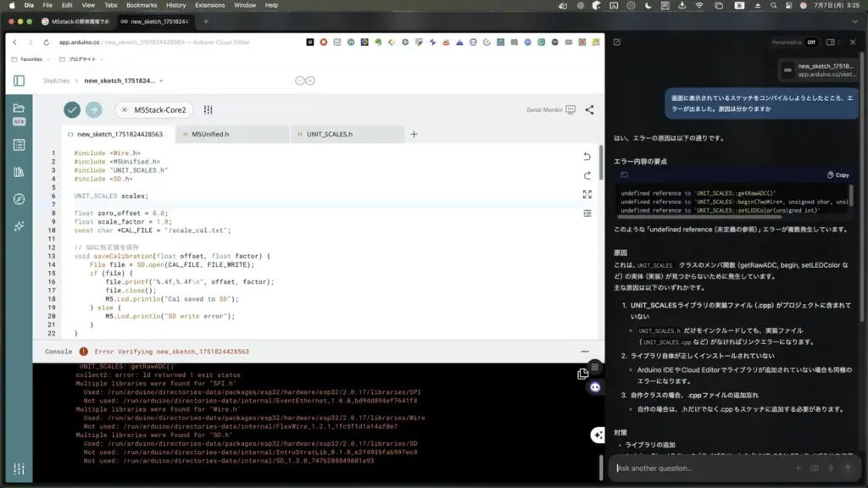The width and height of the screenshot is (868, 488).
Task: Open Wi-Fi status in the menu bar
Action: [699, 5]
